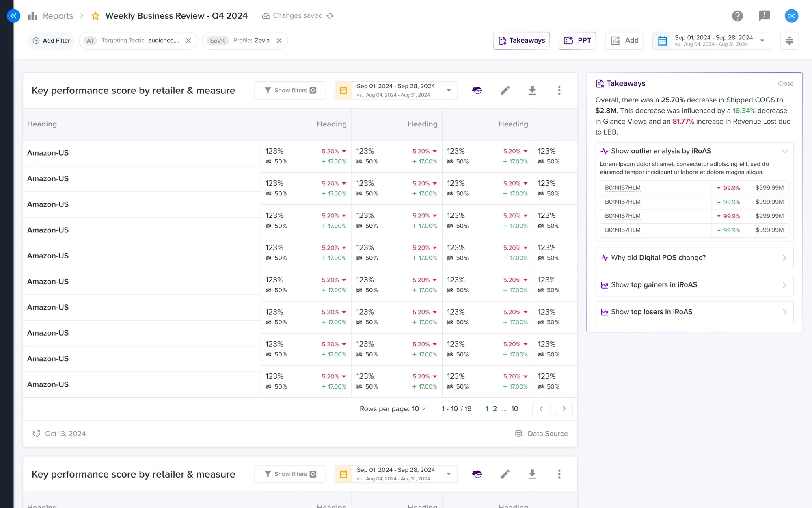Click the last Amazon-US row label
812x508 pixels.
(48, 384)
